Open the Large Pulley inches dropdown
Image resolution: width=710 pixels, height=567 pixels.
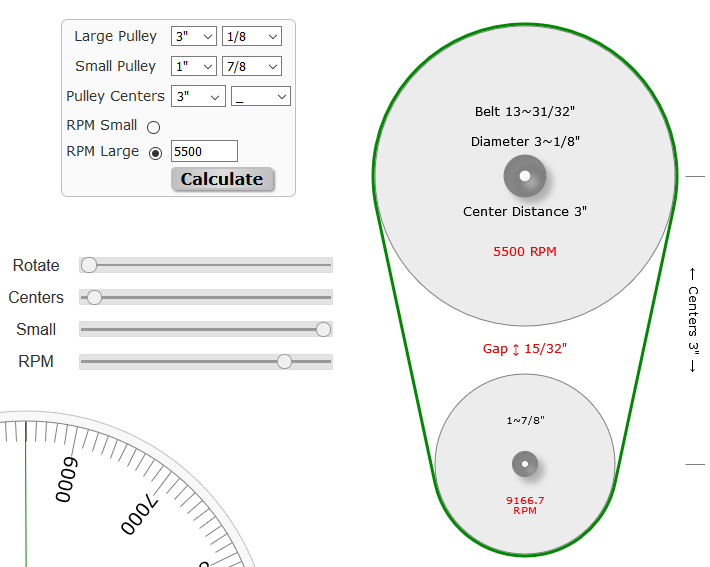tap(194, 36)
